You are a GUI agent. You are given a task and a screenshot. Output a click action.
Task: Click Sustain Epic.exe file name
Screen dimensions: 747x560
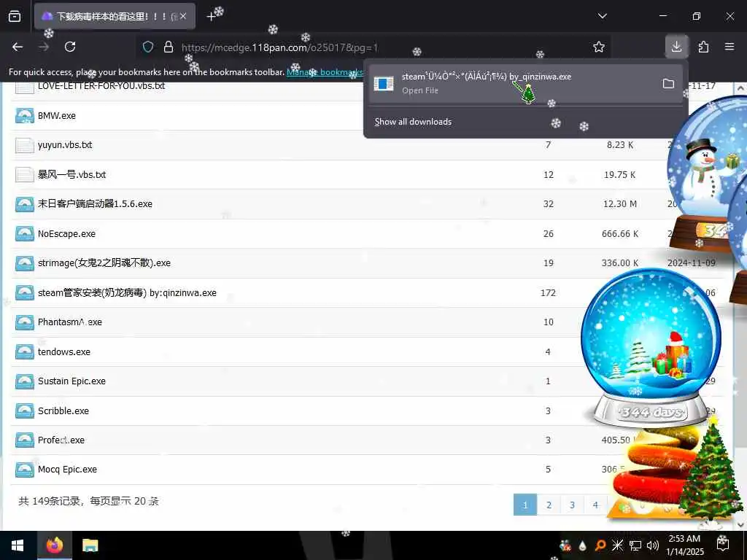(72, 381)
